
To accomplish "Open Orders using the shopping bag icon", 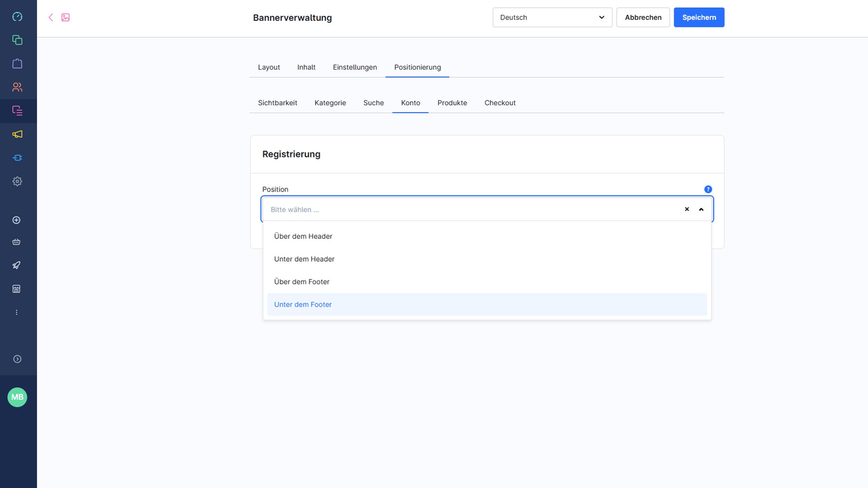I will [17, 63].
